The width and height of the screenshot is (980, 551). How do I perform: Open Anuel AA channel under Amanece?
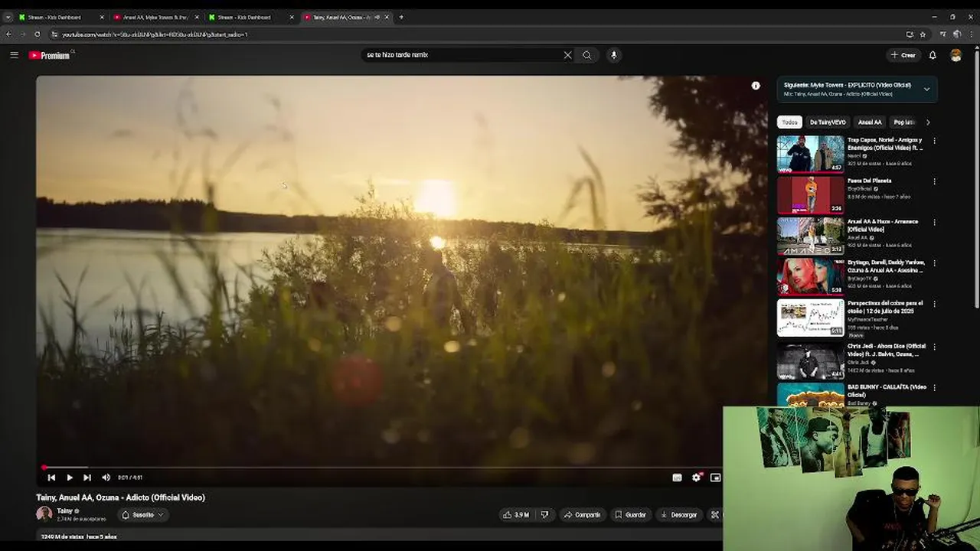coord(857,237)
